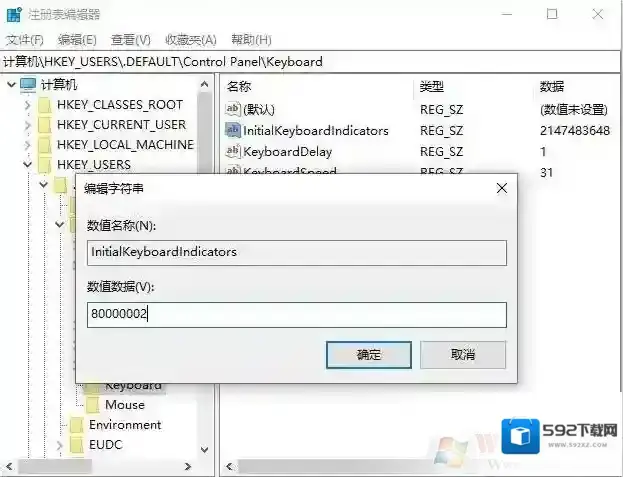Screen dimensions: 623x477
Task: Select the HKEY_CURRENT_USER folder icon
Action: click(45, 125)
